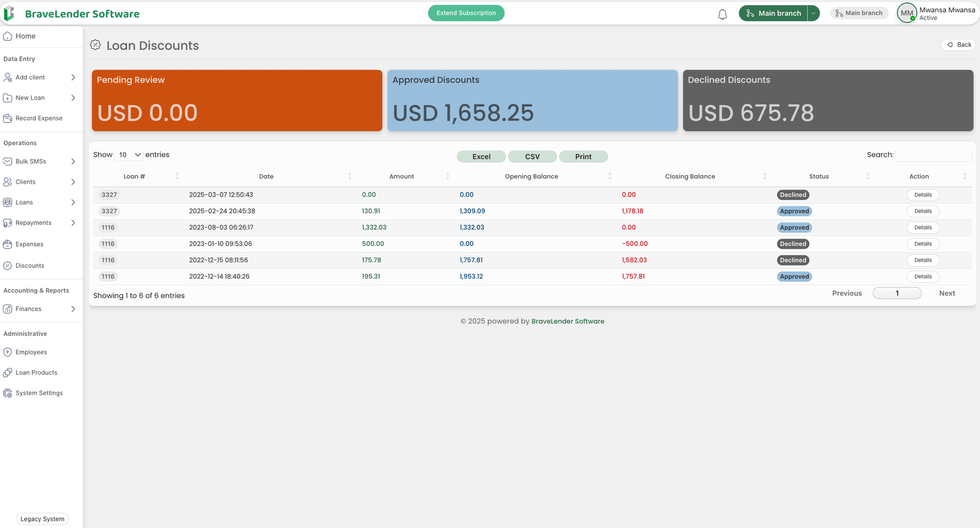Image resolution: width=980 pixels, height=528 pixels.
Task: Open Loans menu in sidebar
Action: [24, 202]
